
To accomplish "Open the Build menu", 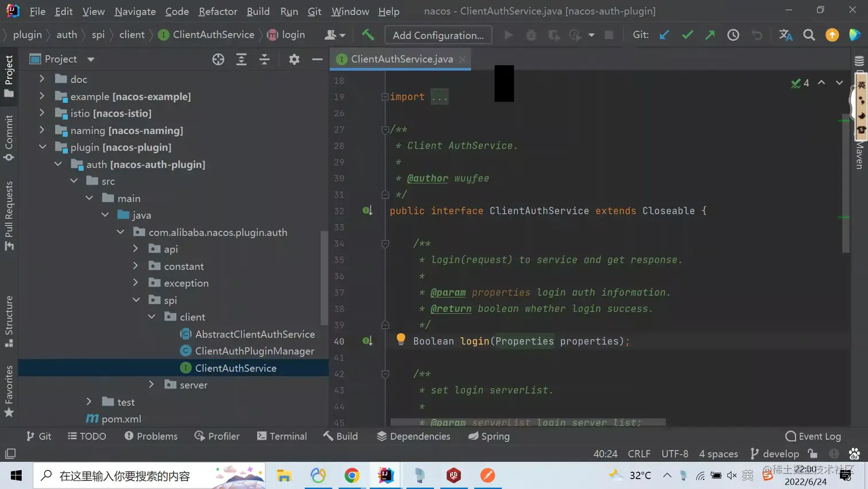I will click(258, 11).
